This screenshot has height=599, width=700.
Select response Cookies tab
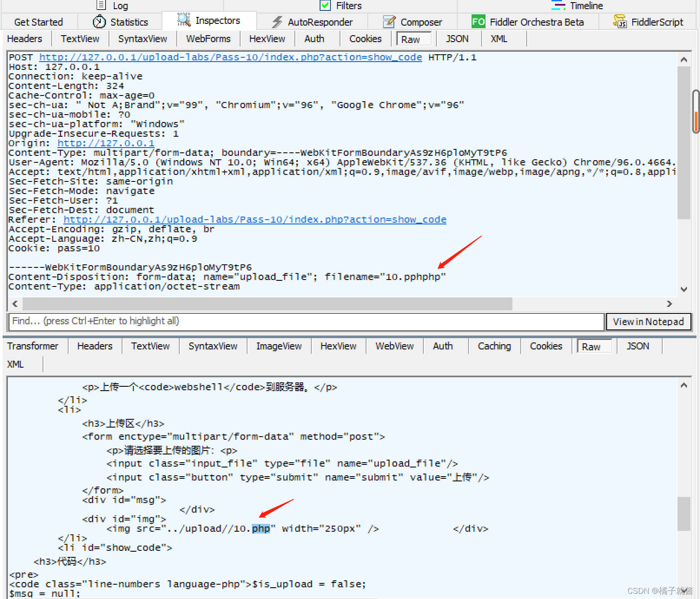click(546, 346)
